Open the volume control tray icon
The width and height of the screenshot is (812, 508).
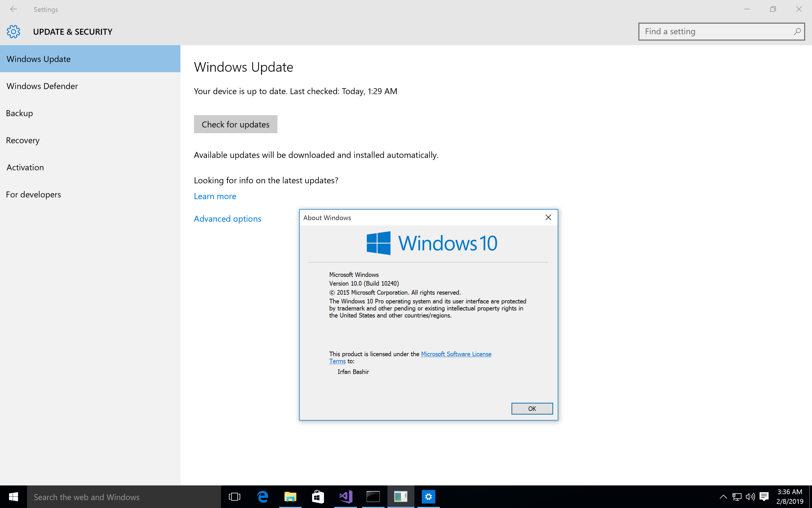pos(750,497)
